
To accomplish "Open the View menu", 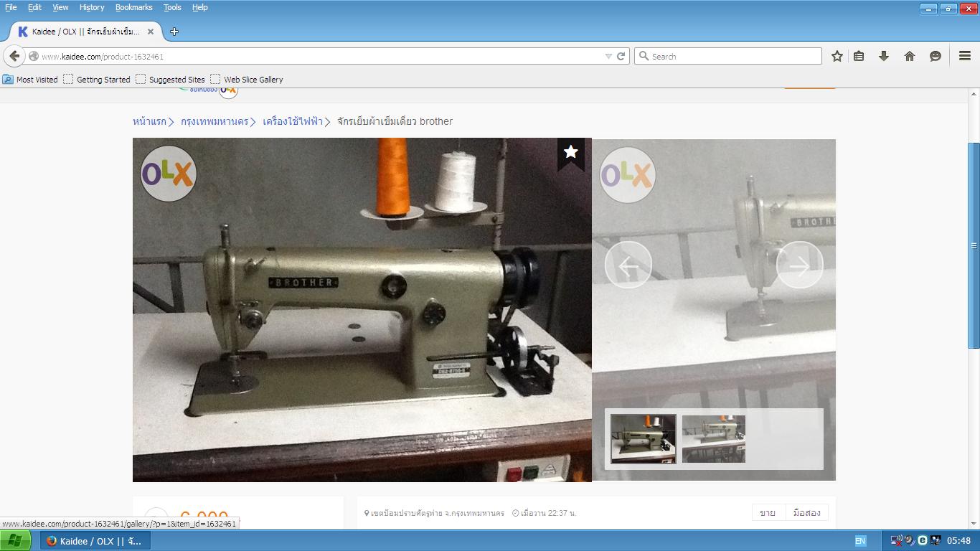I will pyautogui.click(x=60, y=7).
